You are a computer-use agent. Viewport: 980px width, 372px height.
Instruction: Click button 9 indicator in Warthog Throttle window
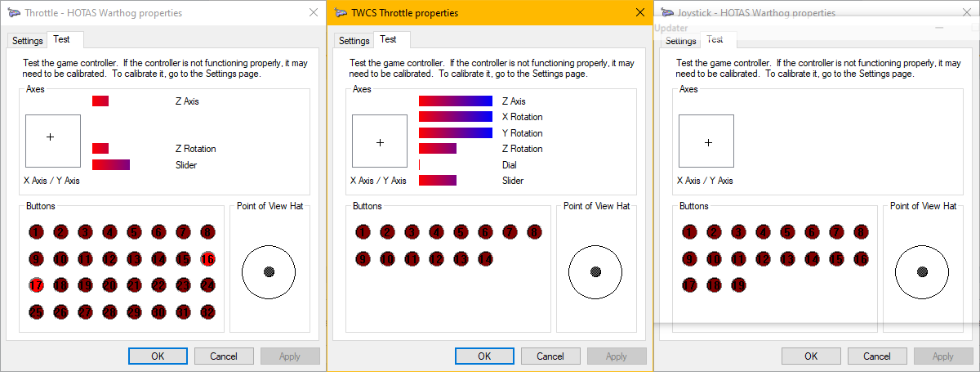pyautogui.click(x=36, y=259)
